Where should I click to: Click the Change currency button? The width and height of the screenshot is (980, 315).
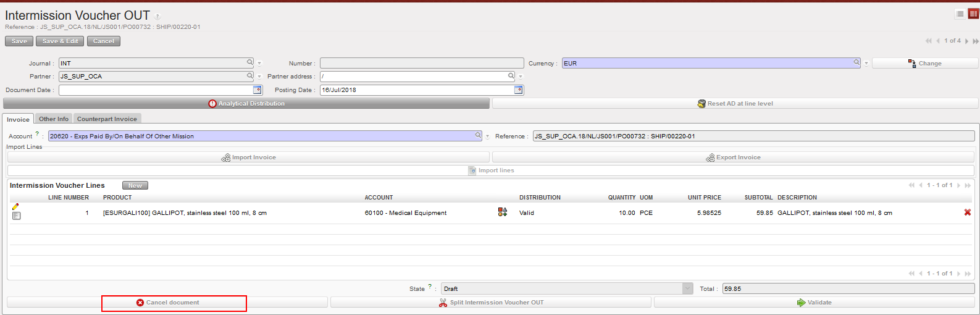pos(925,63)
